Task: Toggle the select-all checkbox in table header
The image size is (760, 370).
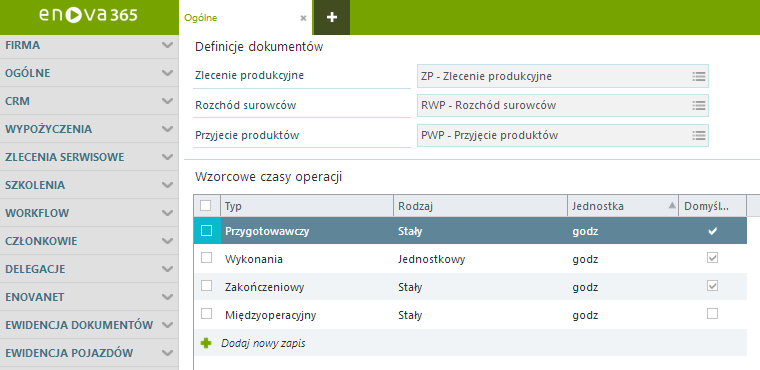Action: (206, 206)
